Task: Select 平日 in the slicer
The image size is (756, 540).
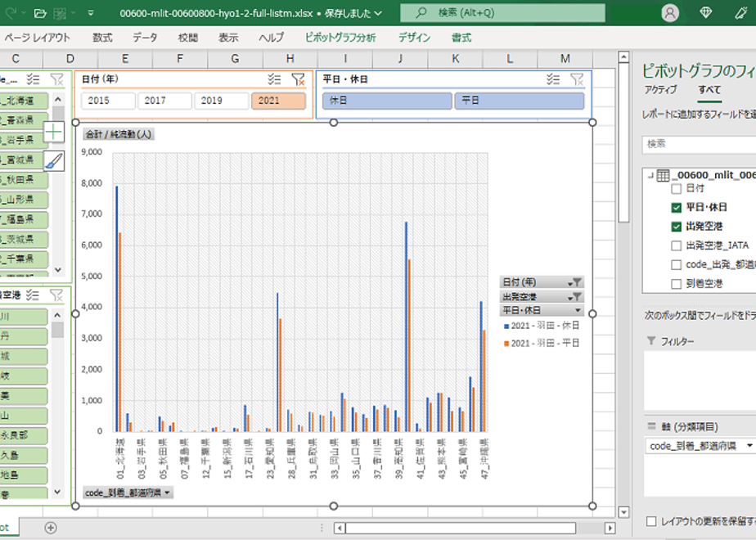Action: pos(520,101)
